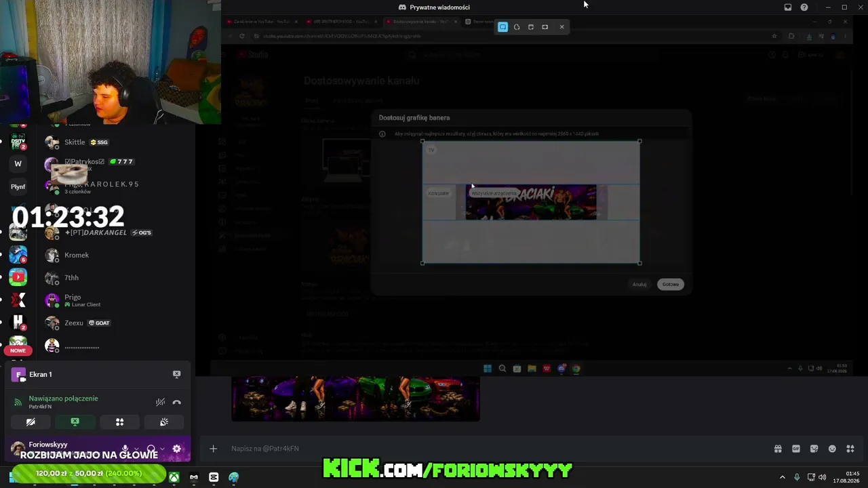This screenshot has height=488, width=868.
Task: Toggle screen sharing in the voice panel
Action: [x=75, y=422]
